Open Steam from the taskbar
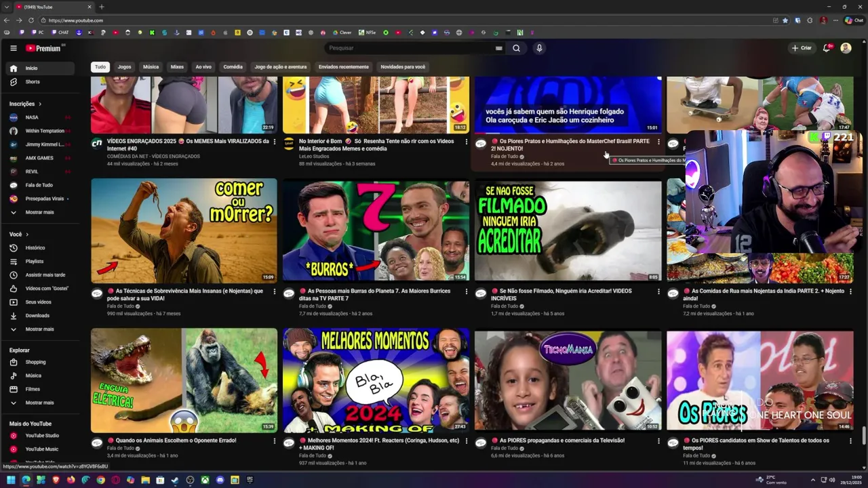868x488 pixels. pyautogui.click(x=175, y=480)
